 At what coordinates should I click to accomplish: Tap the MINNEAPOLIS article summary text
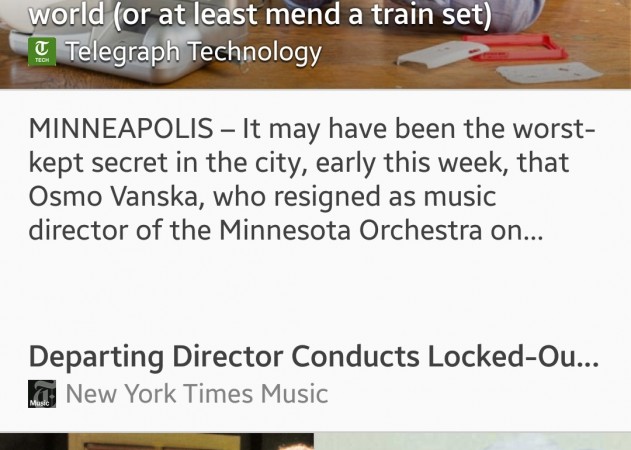(x=312, y=179)
